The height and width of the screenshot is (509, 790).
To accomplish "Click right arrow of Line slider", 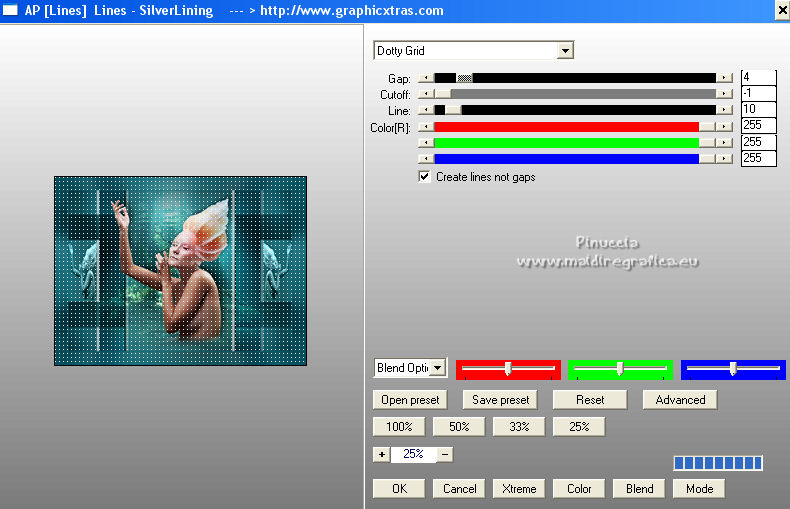I will coord(725,110).
